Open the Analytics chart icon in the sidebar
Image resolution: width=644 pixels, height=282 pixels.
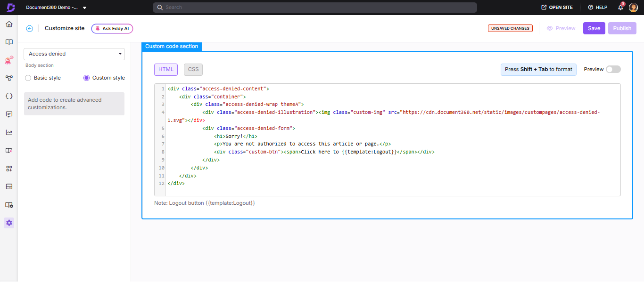[9, 132]
